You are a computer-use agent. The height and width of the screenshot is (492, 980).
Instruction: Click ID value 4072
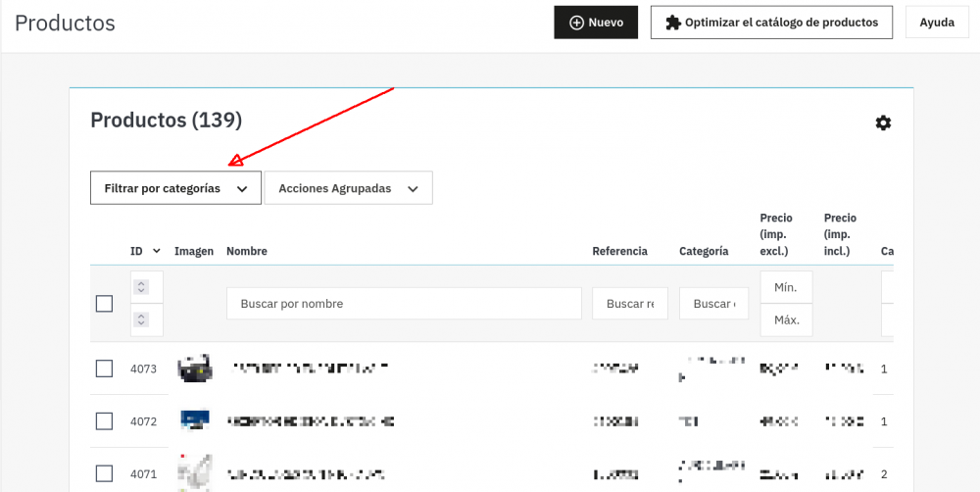143,421
